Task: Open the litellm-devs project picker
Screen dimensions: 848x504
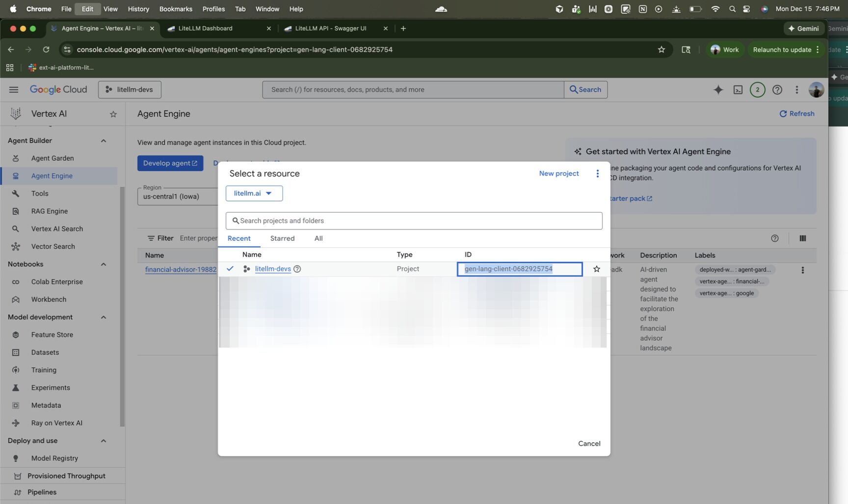Action: [130, 90]
